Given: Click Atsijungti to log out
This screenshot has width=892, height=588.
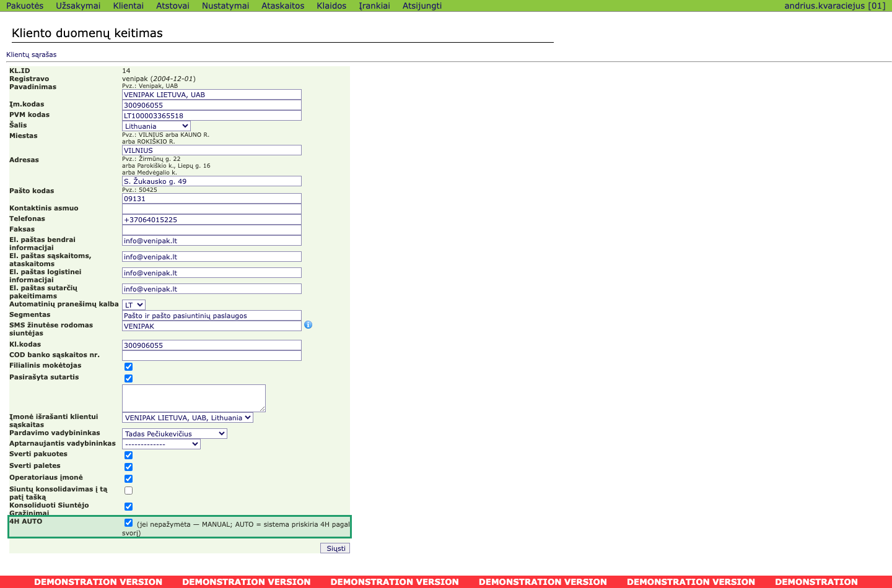Looking at the screenshot, I should [x=422, y=6].
